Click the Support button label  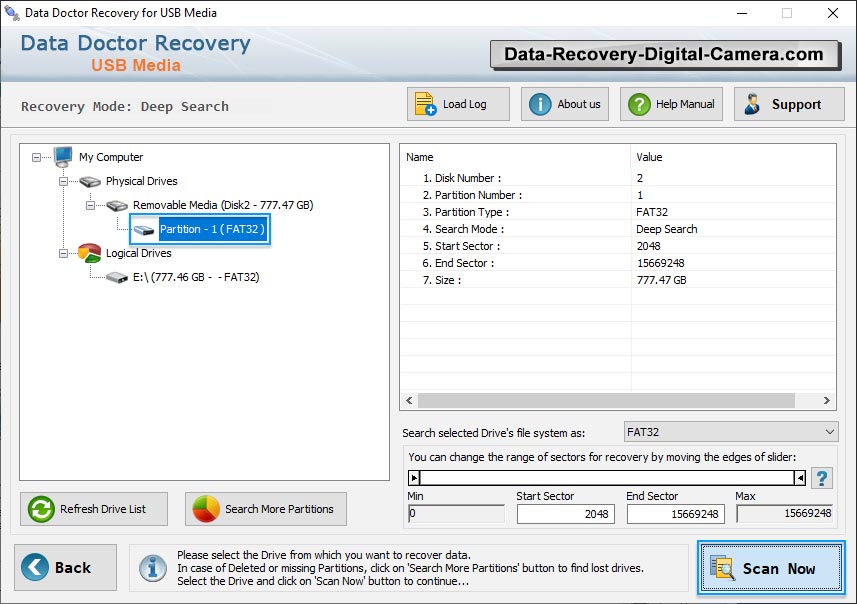pyautogui.click(x=796, y=104)
